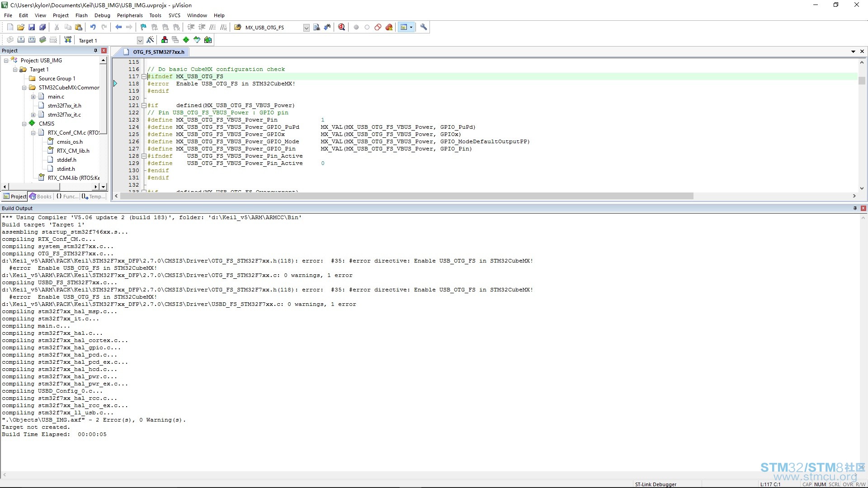Open the editor tab list dropdown arrow
The height and width of the screenshot is (488, 868).
pos(853,52)
